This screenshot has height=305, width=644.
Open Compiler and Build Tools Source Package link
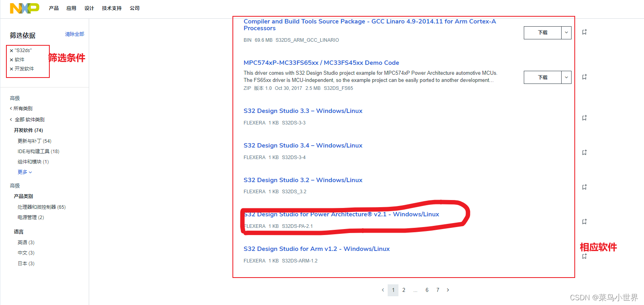pos(370,25)
